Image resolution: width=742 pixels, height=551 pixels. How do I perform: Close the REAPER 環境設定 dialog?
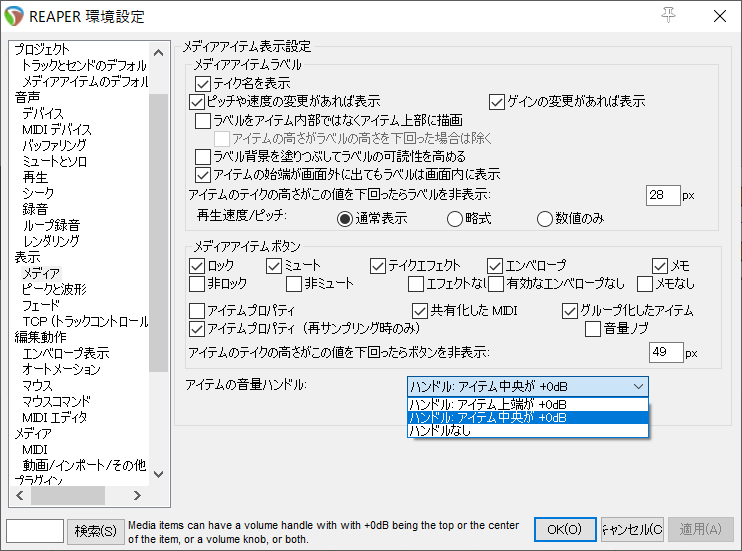[x=720, y=16]
